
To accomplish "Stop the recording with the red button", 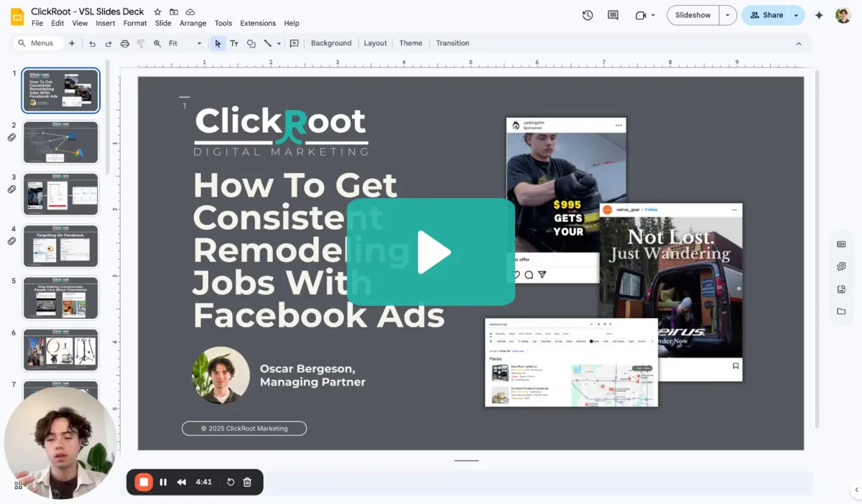I will tap(144, 482).
